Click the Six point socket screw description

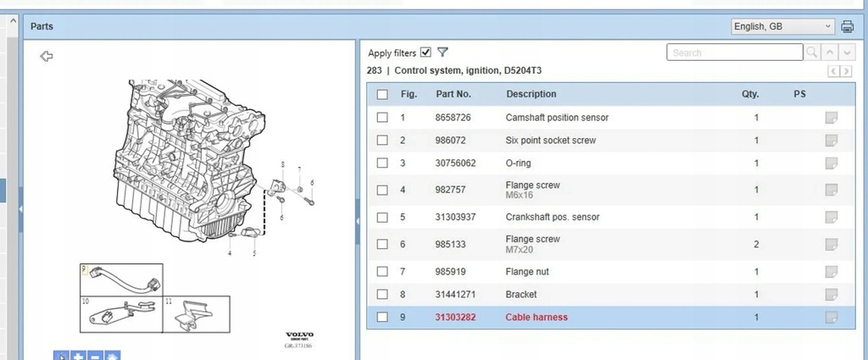(551, 141)
